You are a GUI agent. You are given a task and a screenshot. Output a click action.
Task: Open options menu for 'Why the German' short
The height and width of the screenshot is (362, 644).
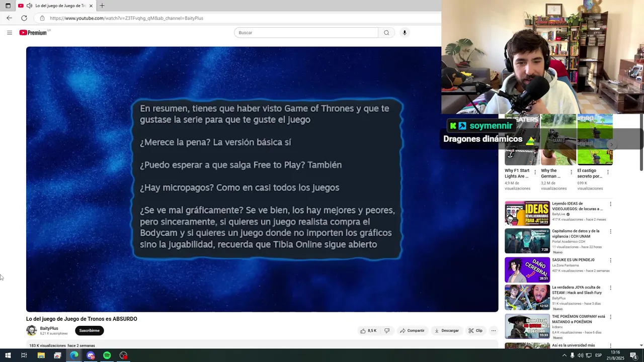coord(571,172)
